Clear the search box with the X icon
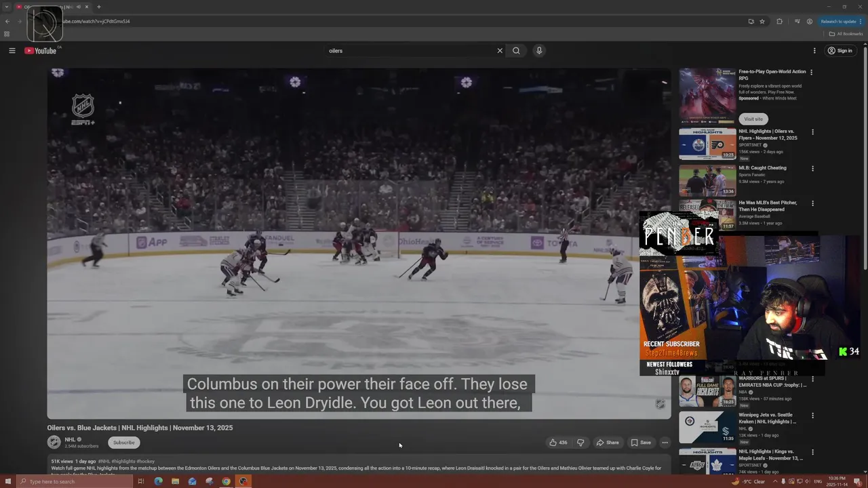This screenshot has width=868, height=488. pos(500,51)
